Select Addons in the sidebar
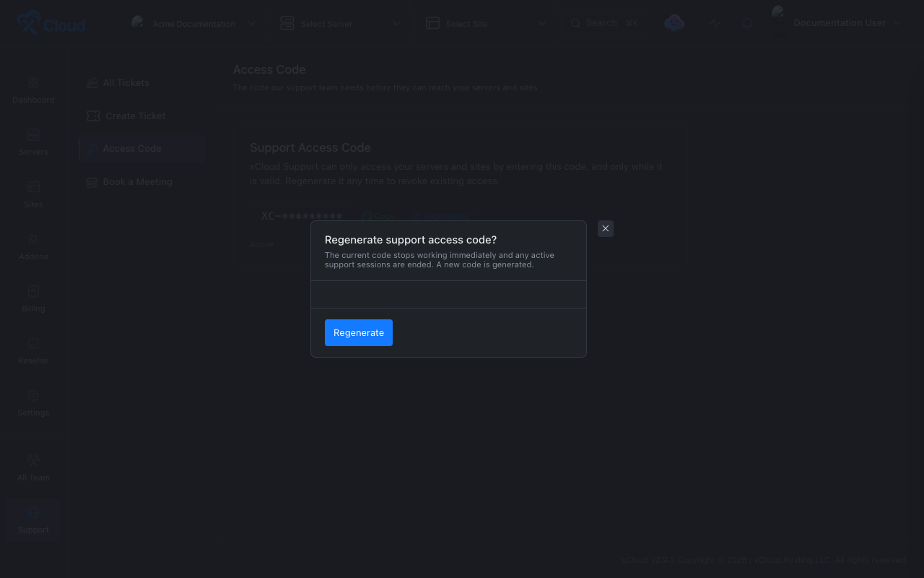 (33, 248)
